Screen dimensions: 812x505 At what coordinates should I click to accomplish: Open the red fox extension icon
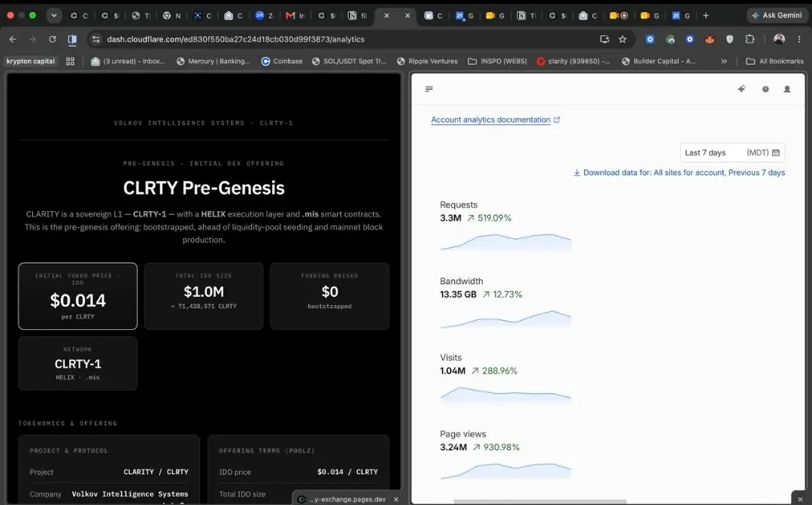pos(710,39)
